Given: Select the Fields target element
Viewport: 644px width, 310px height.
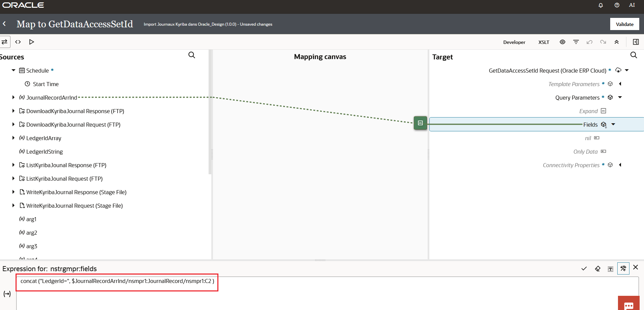Looking at the screenshot, I should (590, 125).
